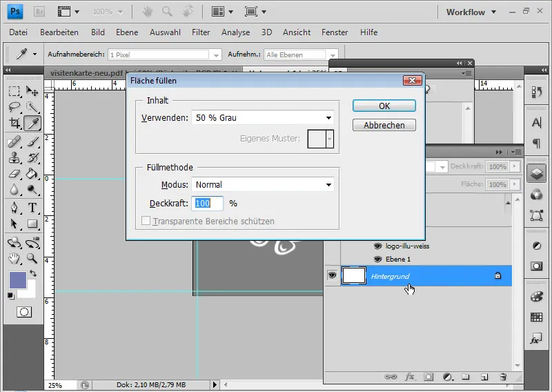Viewport: 552px width, 392px height.
Task: Hide the Ebene 1 layer
Action: click(x=377, y=259)
